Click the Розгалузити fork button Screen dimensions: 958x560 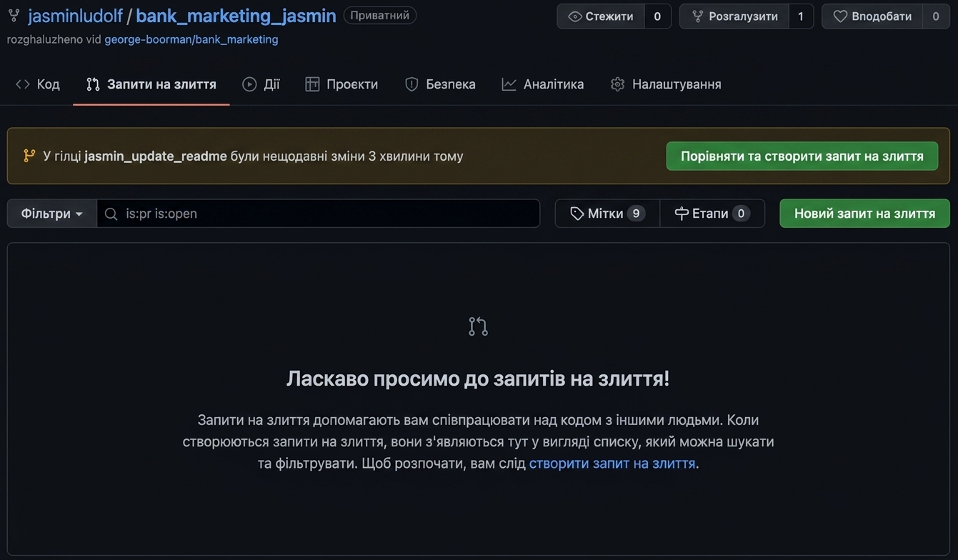click(734, 16)
